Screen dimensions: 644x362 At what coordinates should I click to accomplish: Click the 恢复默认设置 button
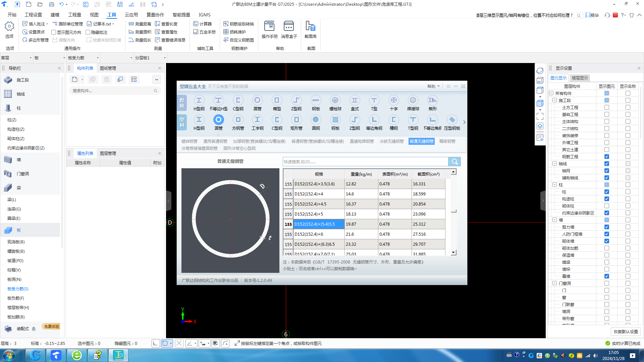[626, 331]
